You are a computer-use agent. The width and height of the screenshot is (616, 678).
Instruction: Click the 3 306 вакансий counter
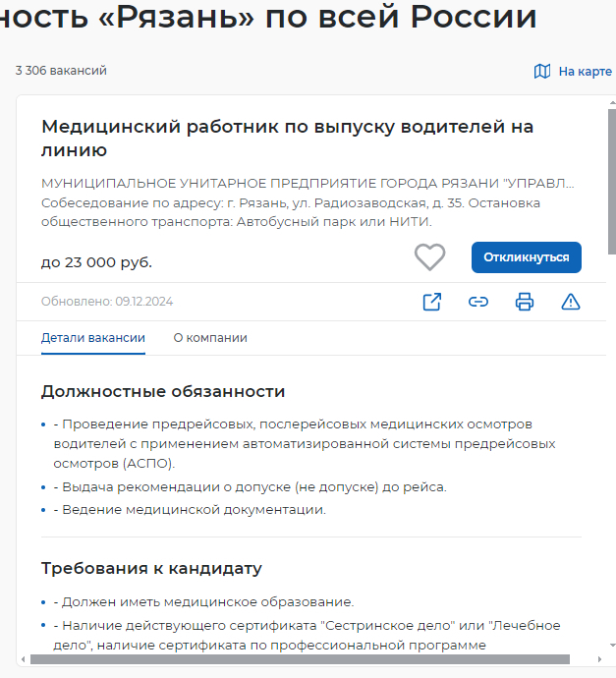click(x=61, y=71)
